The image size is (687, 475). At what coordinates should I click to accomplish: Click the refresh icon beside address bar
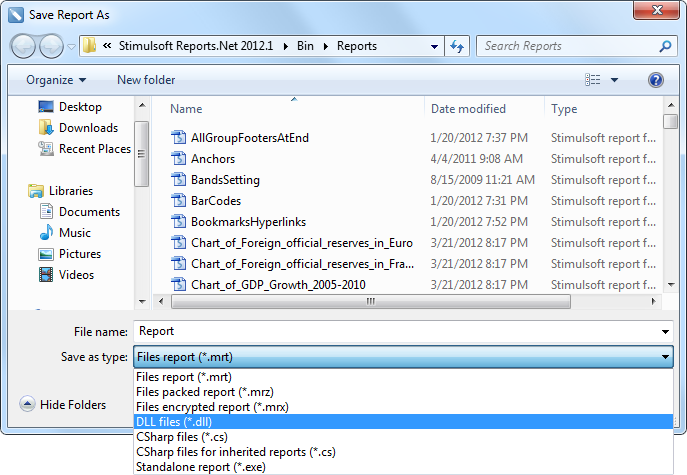pyautogui.click(x=458, y=46)
